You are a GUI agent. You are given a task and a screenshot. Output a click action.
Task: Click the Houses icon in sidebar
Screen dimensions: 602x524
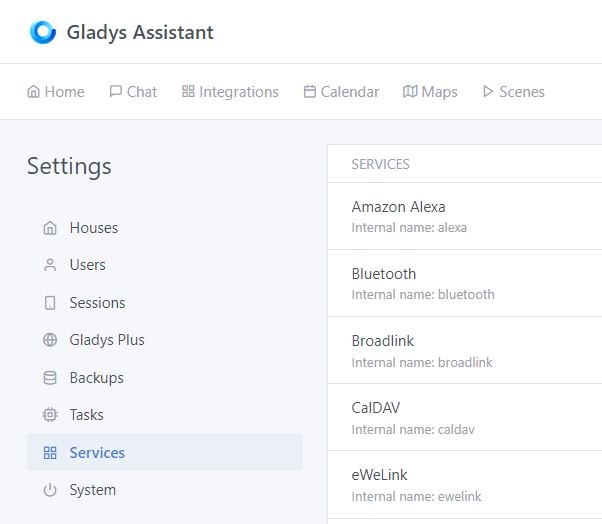(50, 228)
